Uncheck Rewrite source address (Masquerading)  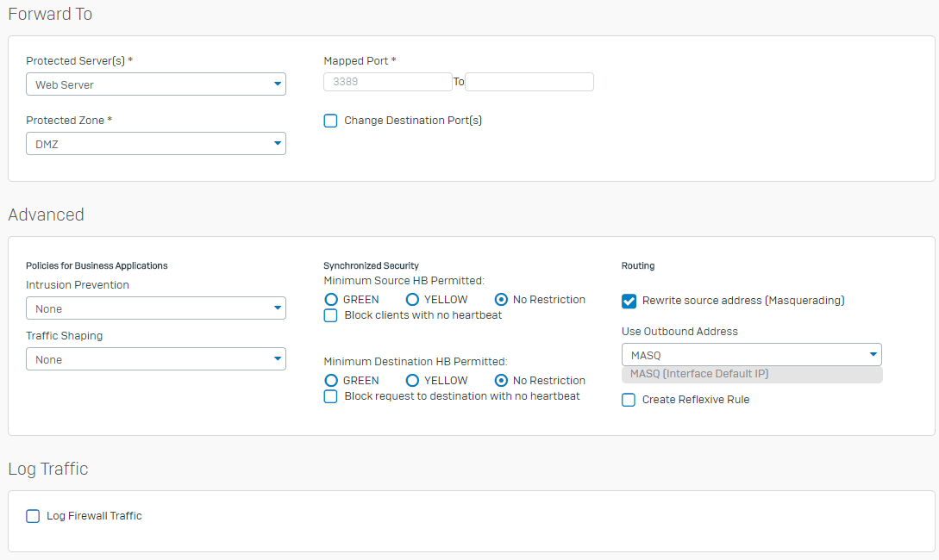(x=629, y=301)
